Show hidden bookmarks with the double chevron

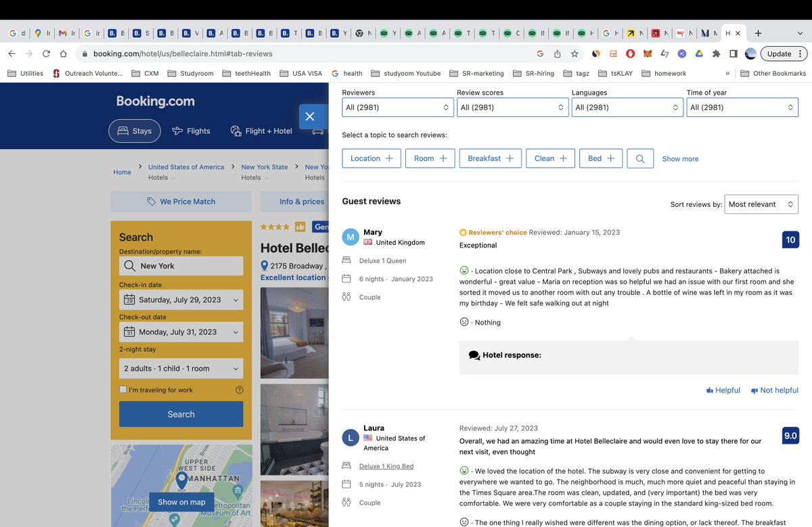coord(727,73)
